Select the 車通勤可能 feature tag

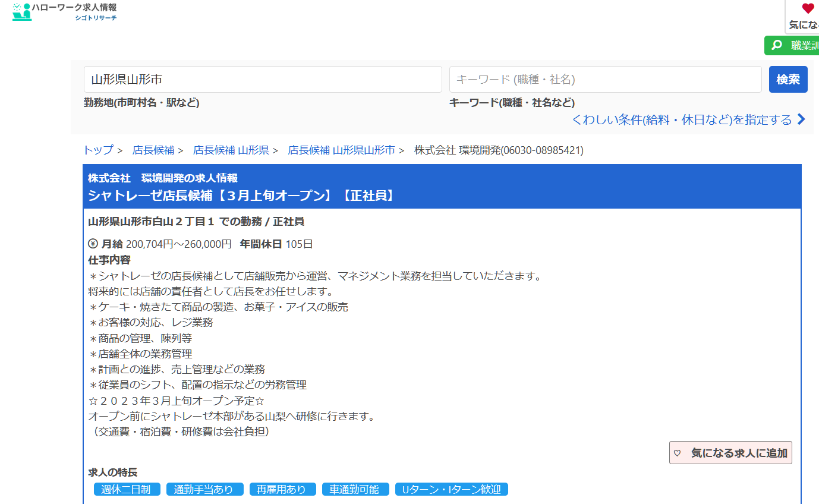coord(355,490)
